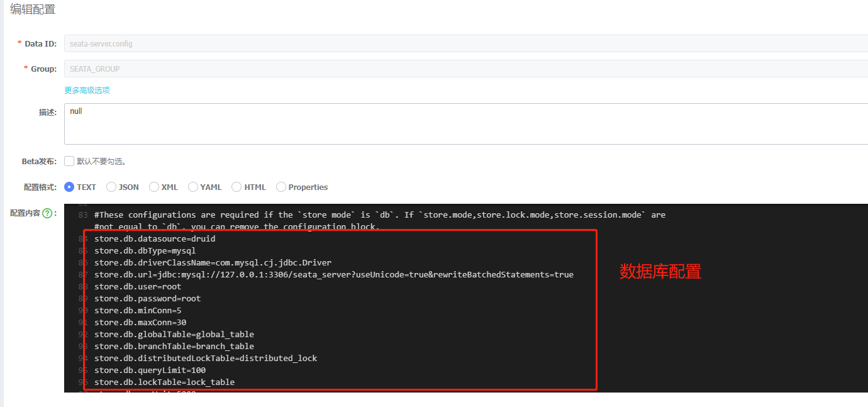Click the line store.db.lockTable=lock_table
The image size is (868, 407).
[x=164, y=382]
